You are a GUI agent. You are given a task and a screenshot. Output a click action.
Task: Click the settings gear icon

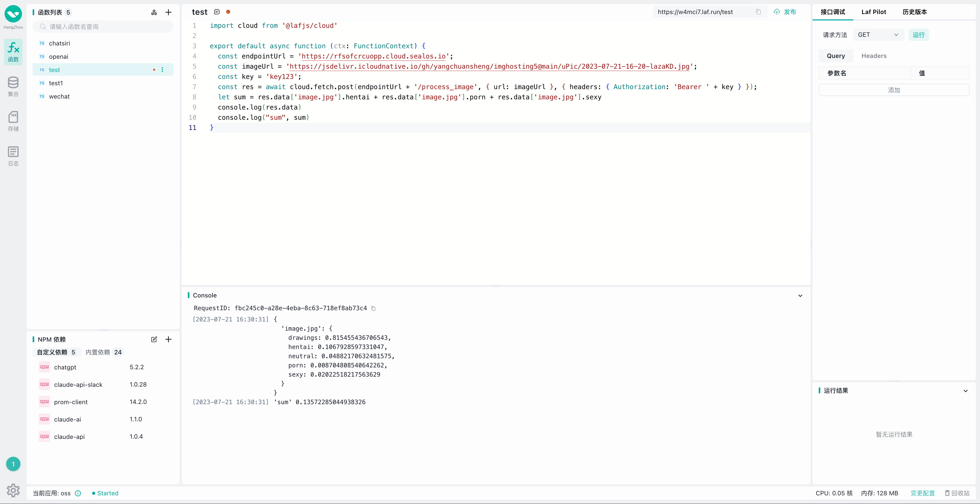(x=13, y=490)
